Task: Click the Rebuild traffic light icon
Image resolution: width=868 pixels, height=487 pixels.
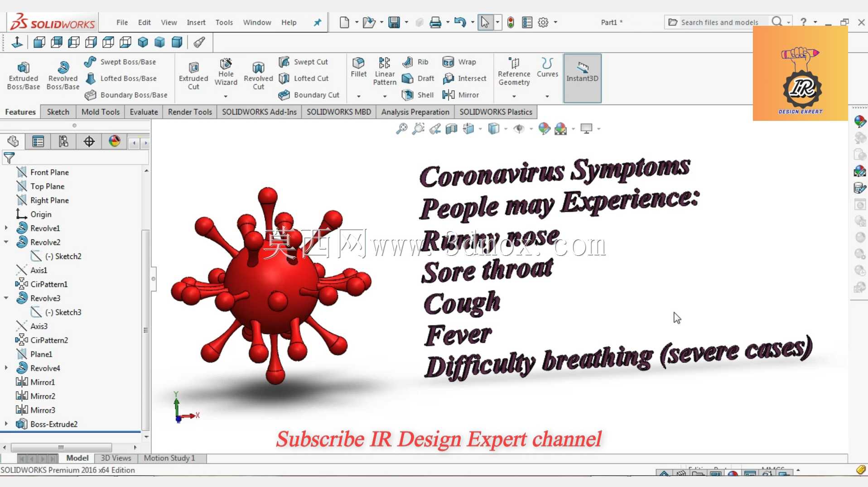Action: tap(511, 22)
